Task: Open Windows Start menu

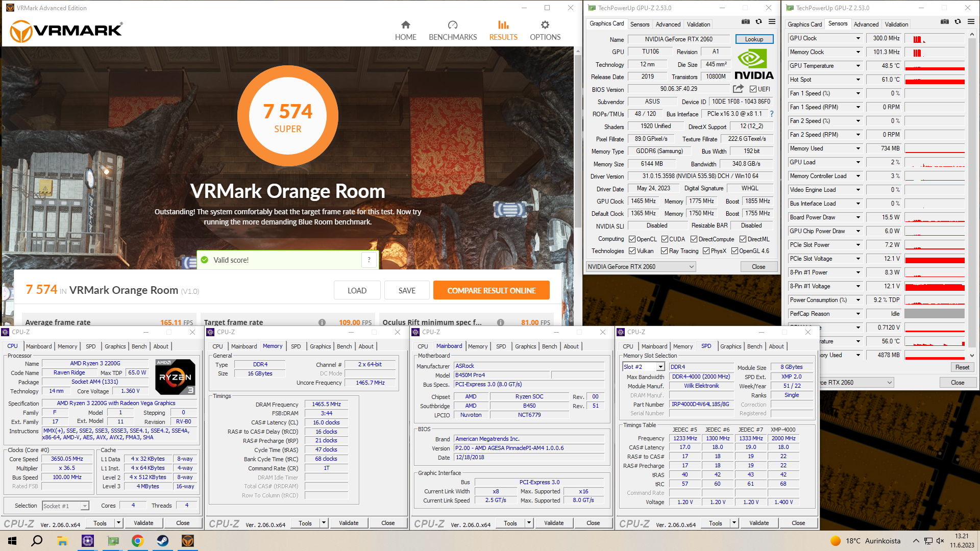Action: coord(12,541)
